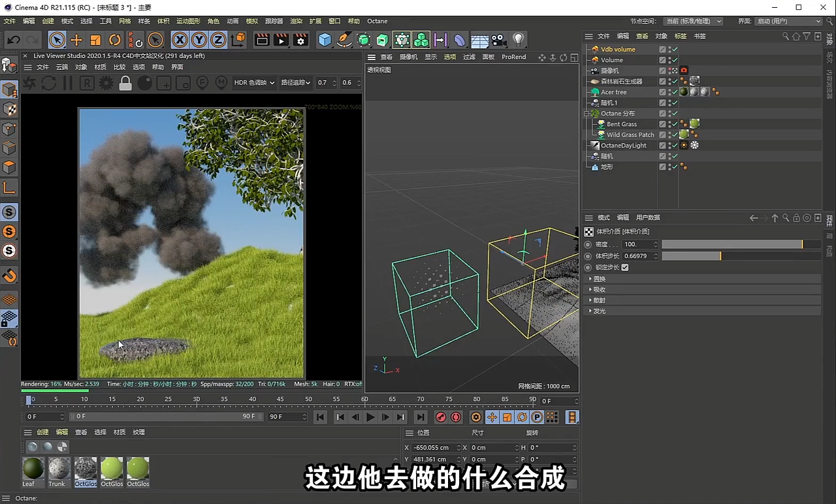Pause the Octane Live Viewer render
Image resolution: width=836 pixels, height=504 pixels.
point(68,83)
